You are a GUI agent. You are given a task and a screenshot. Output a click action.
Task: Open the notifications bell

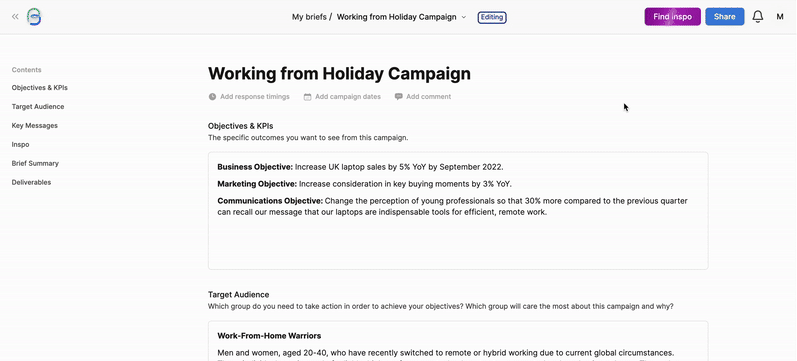click(758, 17)
